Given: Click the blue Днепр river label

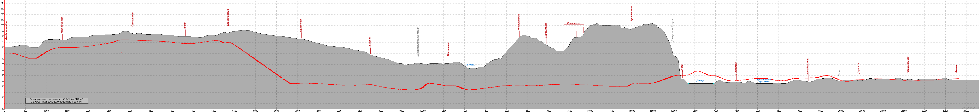Looking at the screenshot, I should pos(700,81).
